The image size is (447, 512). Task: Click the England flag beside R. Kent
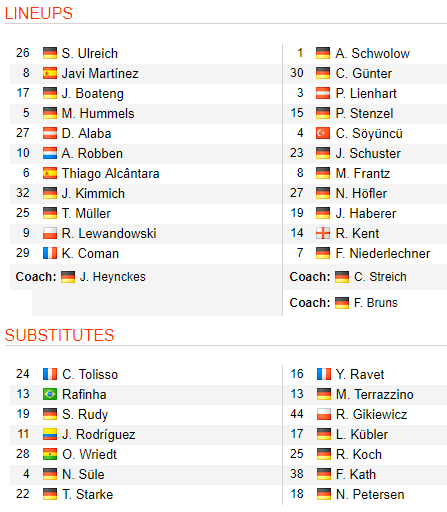coord(323,233)
